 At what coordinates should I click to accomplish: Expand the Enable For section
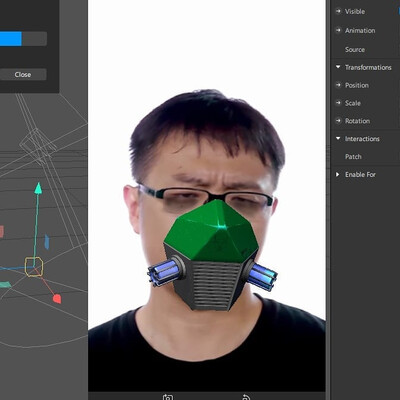coord(338,174)
